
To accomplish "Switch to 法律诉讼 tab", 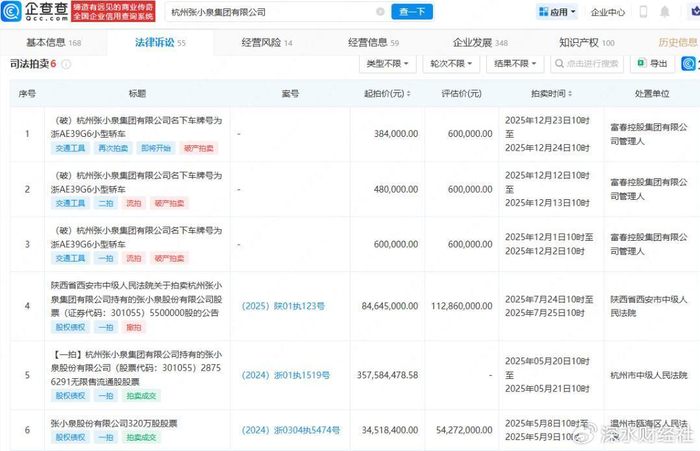I will coord(160,42).
